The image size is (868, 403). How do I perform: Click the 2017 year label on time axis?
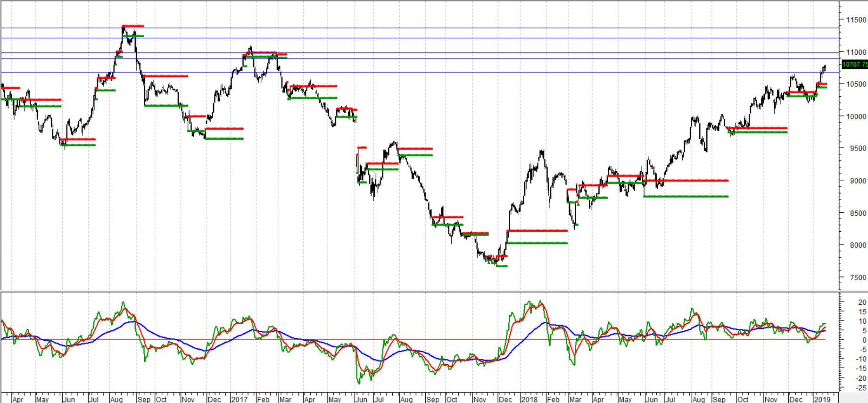point(239,399)
